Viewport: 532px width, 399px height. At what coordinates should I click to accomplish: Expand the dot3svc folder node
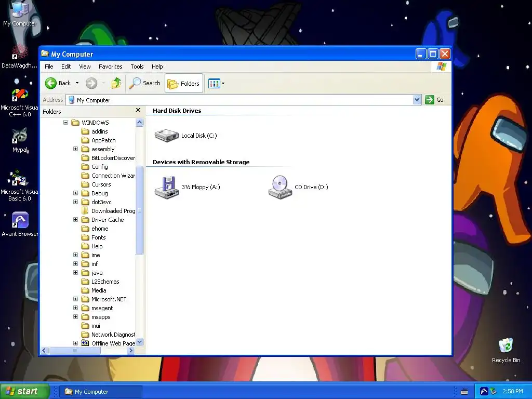(x=76, y=202)
